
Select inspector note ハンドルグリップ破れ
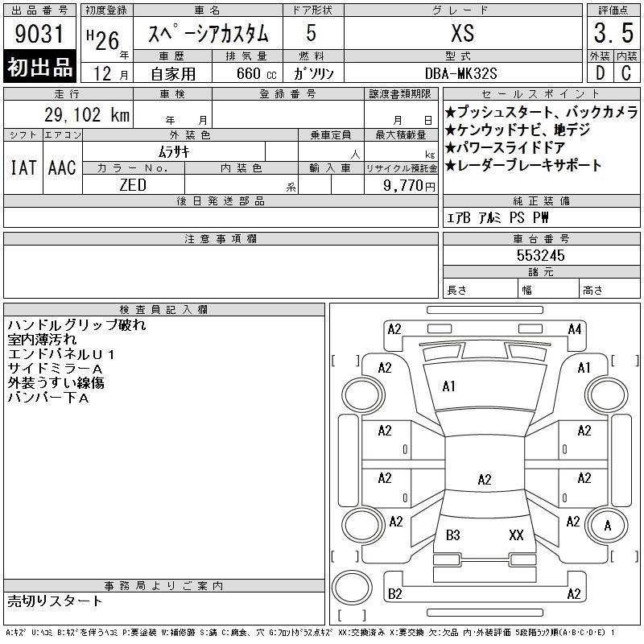[x=76, y=325]
